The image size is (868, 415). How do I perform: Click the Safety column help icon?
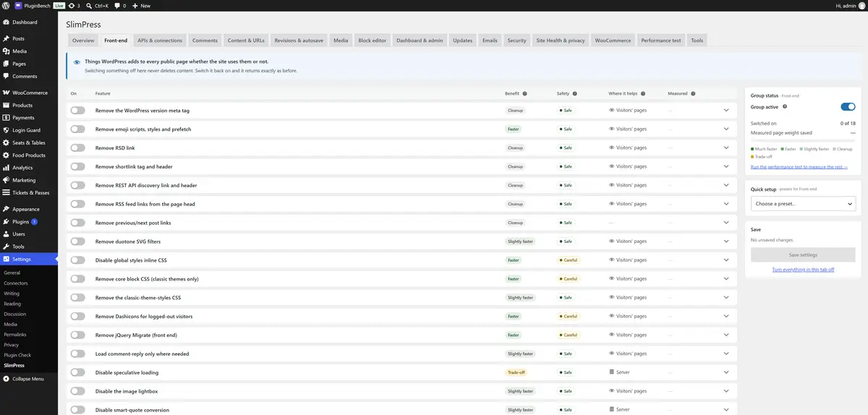576,93
